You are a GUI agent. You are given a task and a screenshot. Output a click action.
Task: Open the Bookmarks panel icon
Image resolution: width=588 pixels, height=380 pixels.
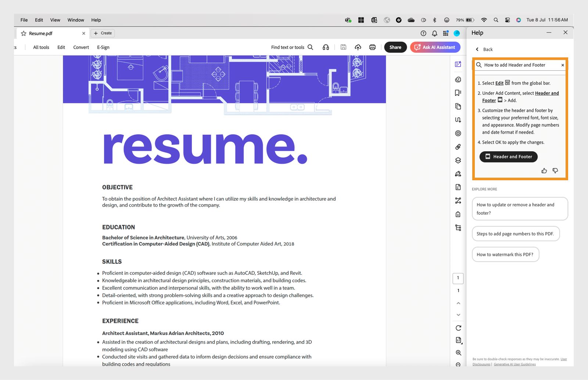pos(458,93)
